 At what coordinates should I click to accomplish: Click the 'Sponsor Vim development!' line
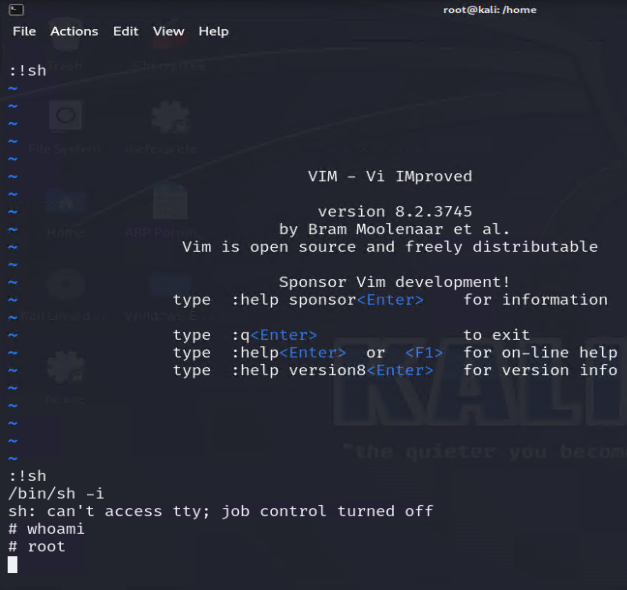click(394, 282)
